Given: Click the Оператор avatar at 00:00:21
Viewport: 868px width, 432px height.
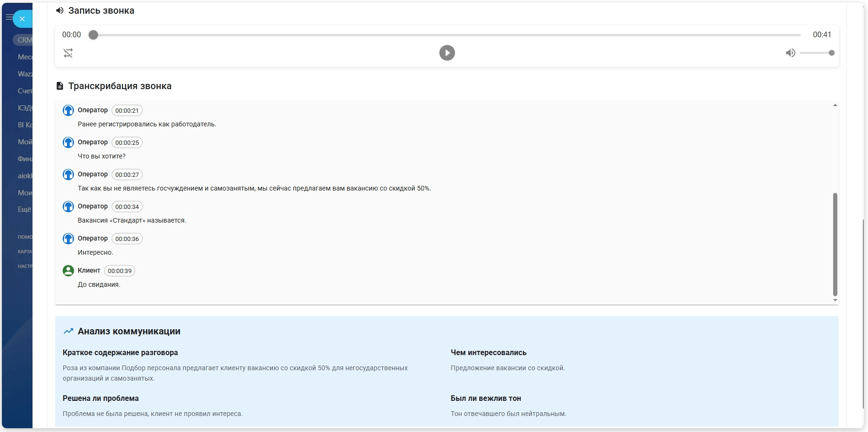Looking at the screenshot, I should coord(68,110).
